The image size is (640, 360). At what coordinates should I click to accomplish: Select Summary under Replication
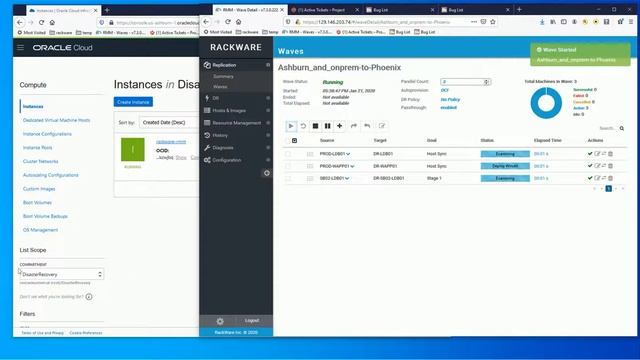223,76
